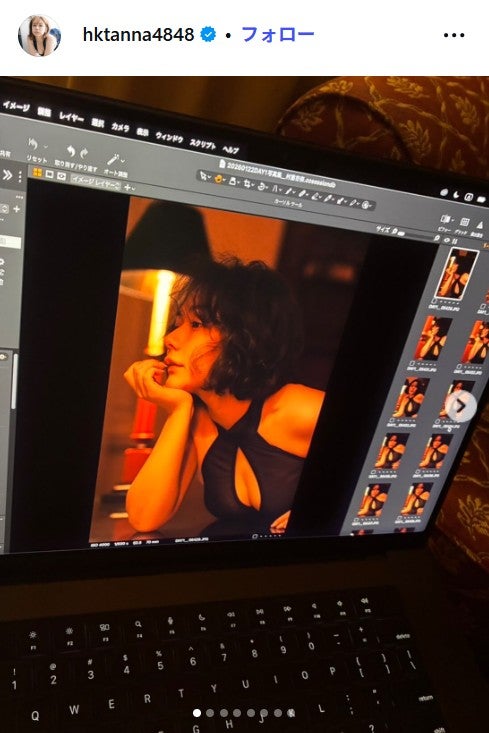Click the フォロー follow button

pyautogui.click(x=277, y=35)
